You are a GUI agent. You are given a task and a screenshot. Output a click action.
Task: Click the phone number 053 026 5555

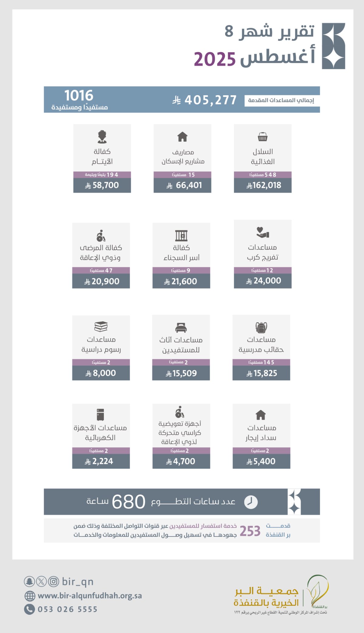[68, 609]
